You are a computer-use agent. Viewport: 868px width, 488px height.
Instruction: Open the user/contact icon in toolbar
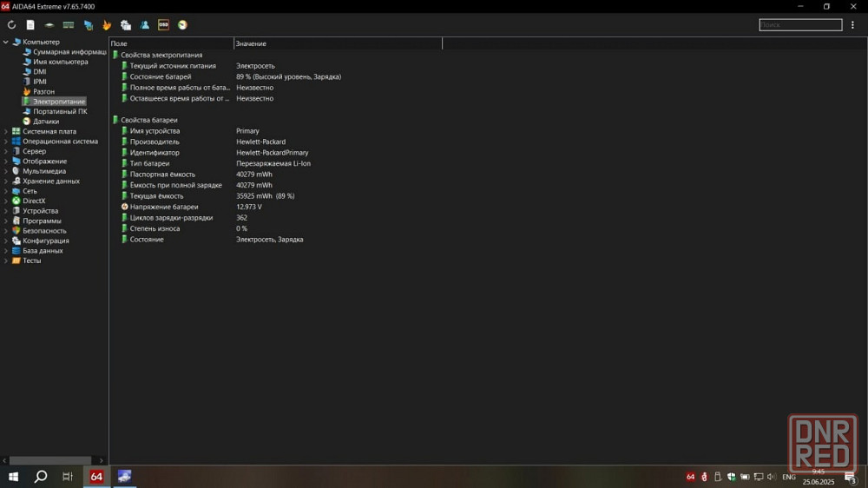pyautogui.click(x=145, y=25)
